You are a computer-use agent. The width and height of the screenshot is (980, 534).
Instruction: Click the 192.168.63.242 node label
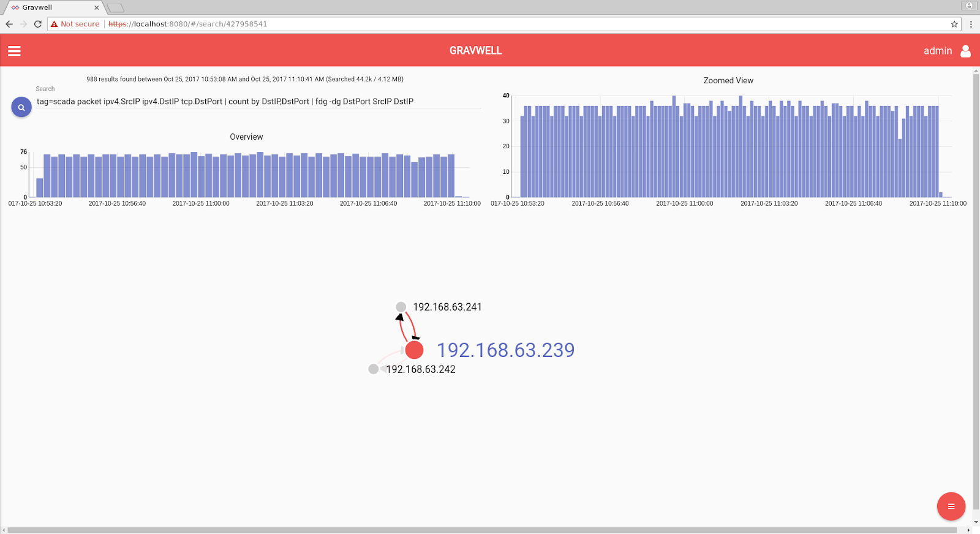pos(421,369)
